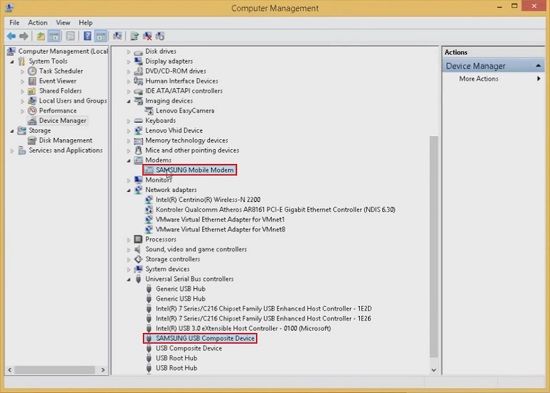Select Local Users and Groups
550x393 pixels.
73,101
